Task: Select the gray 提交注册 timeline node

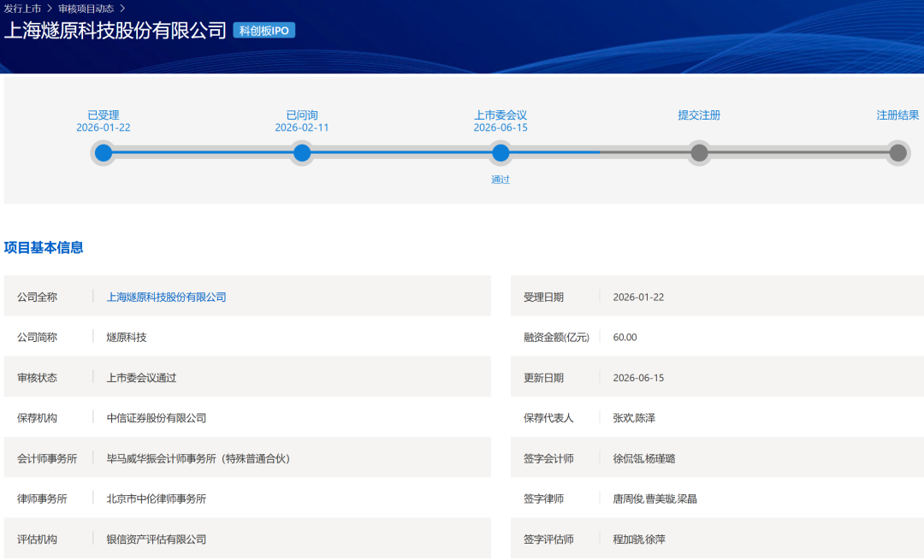Action: (x=699, y=153)
